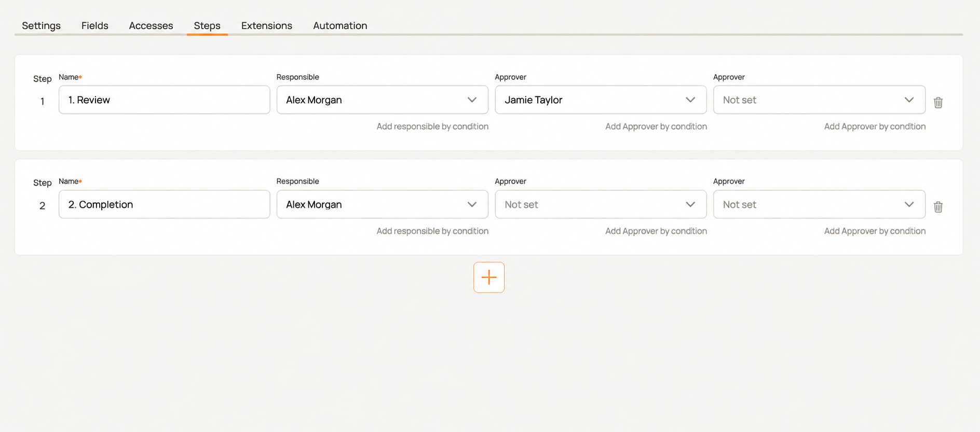Open the Jamie Taylor approver dropdown in step 1
This screenshot has width=980, height=432.
point(601,100)
